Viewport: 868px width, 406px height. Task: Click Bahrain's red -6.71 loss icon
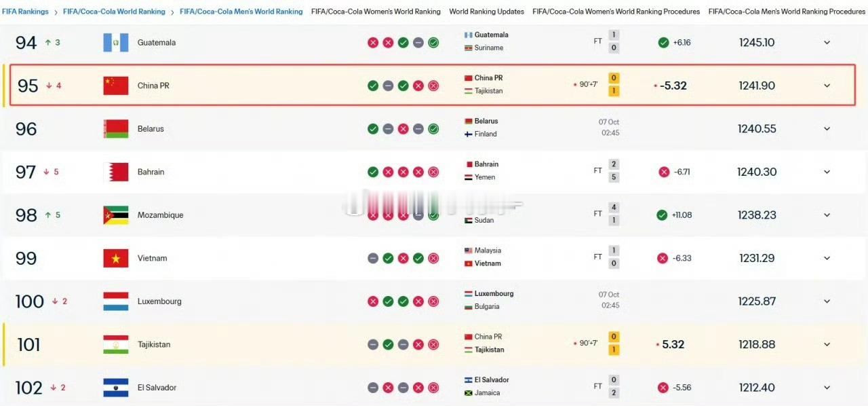coord(663,172)
